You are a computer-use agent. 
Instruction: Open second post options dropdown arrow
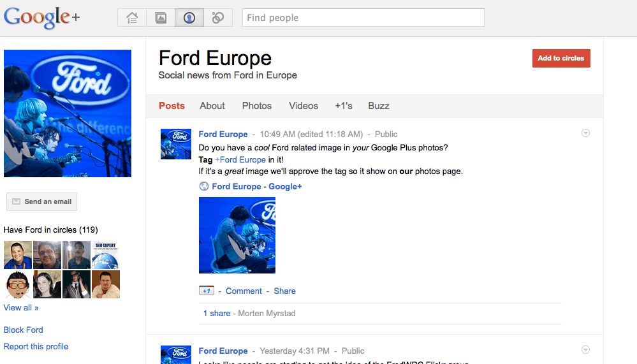coord(585,350)
